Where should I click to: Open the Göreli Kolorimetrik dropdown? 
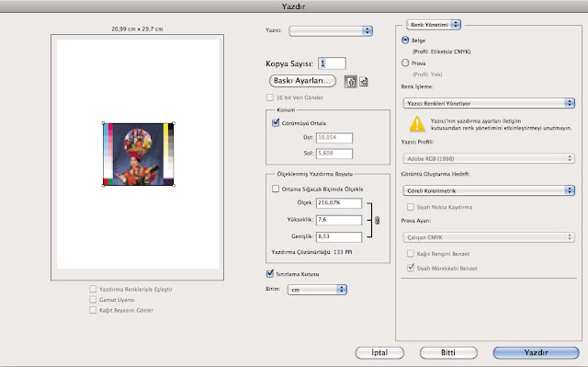pyautogui.click(x=489, y=190)
